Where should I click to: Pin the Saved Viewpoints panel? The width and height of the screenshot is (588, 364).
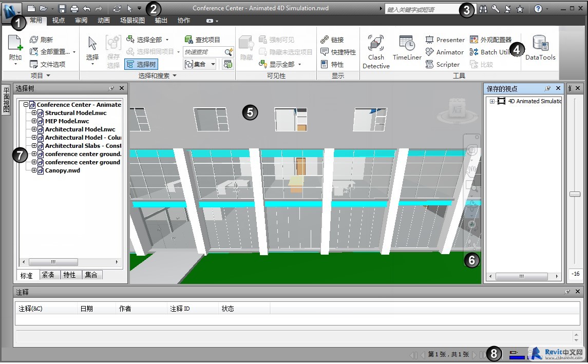point(547,88)
